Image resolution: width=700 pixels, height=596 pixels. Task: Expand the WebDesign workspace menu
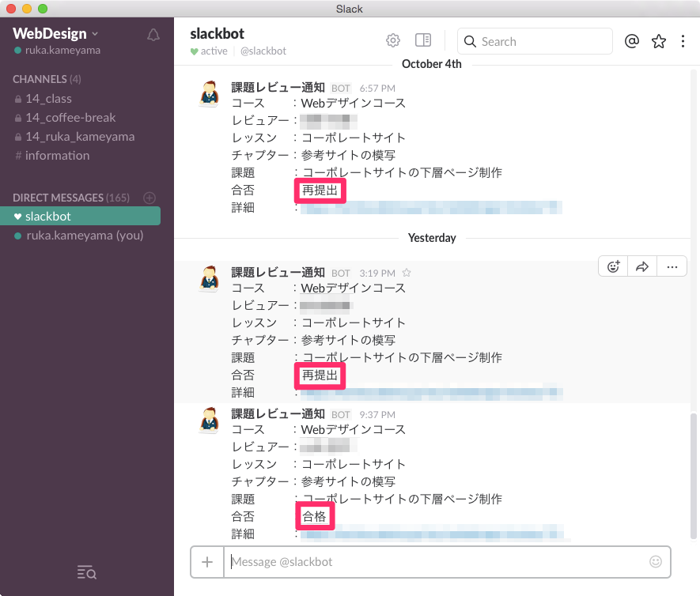pyautogui.click(x=55, y=33)
